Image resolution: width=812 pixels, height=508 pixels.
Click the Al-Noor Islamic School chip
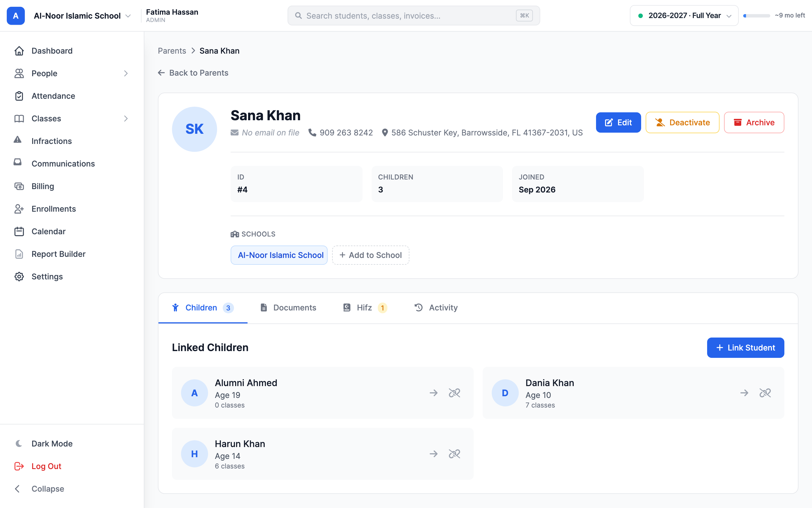coord(279,255)
